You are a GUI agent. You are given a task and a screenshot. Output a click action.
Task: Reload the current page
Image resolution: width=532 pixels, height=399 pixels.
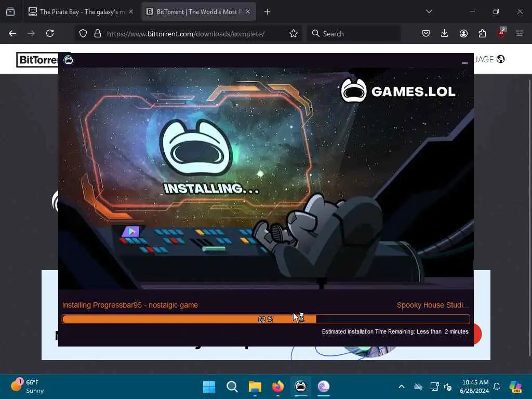click(50, 33)
